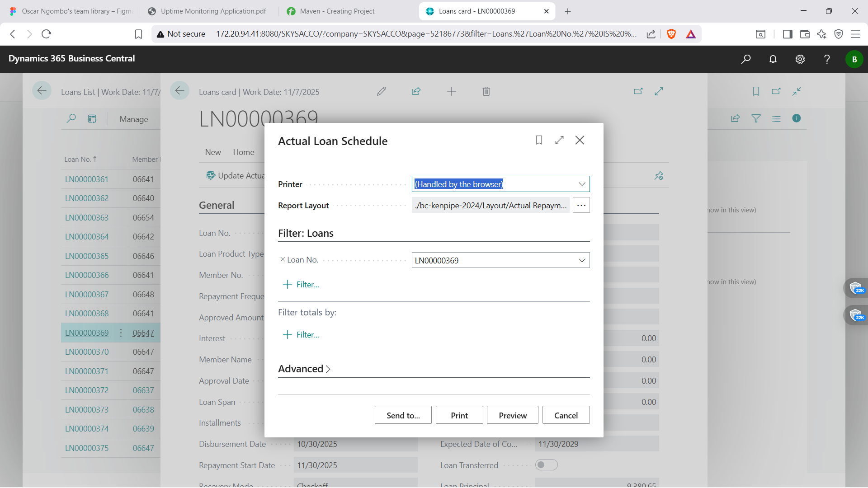Click the edit pencil icon on Loans card
The height and width of the screenshot is (488, 868).
click(381, 92)
